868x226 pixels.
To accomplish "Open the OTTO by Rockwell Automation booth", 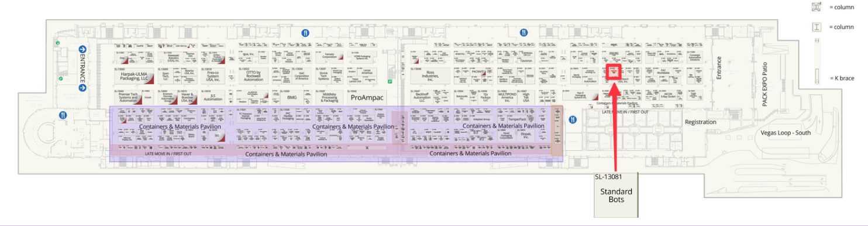I will point(253,76).
